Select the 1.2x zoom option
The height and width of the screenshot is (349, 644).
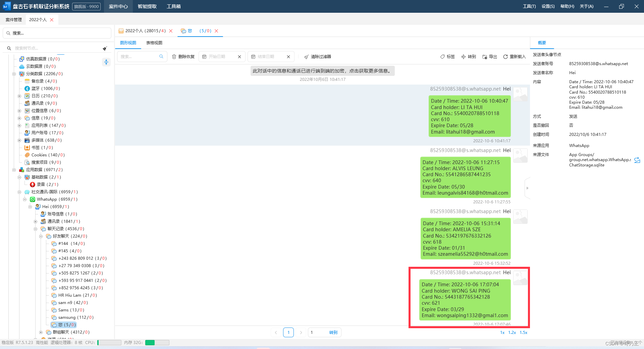coord(512,333)
